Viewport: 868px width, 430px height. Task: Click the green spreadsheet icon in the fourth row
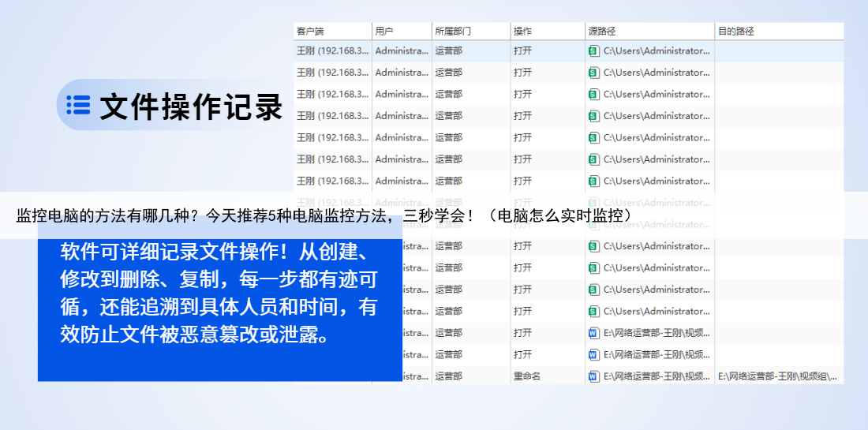pos(593,116)
